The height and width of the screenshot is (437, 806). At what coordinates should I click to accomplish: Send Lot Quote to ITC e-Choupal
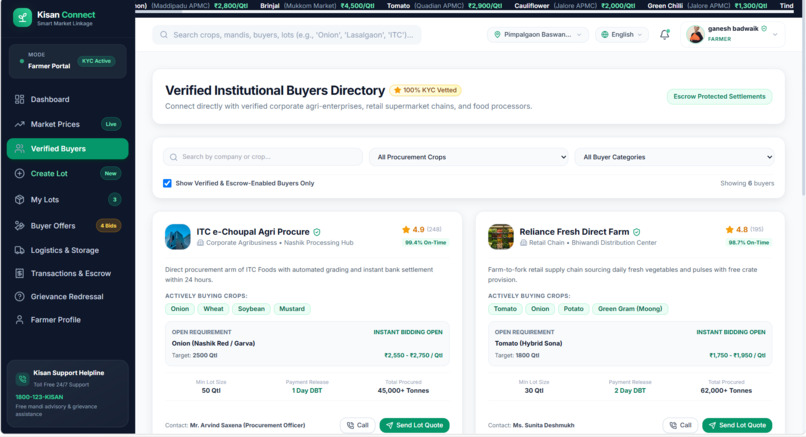pyautogui.click(x=414, y=425)
